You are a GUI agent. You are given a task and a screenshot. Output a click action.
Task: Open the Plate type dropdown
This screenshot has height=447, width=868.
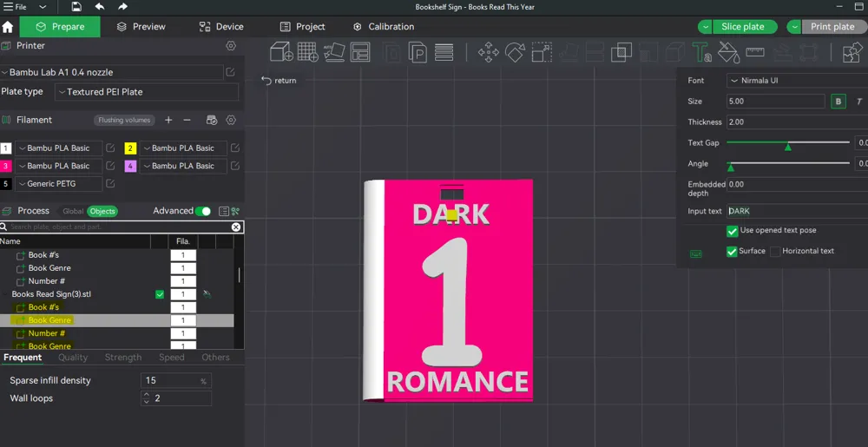tap(146, 92)
